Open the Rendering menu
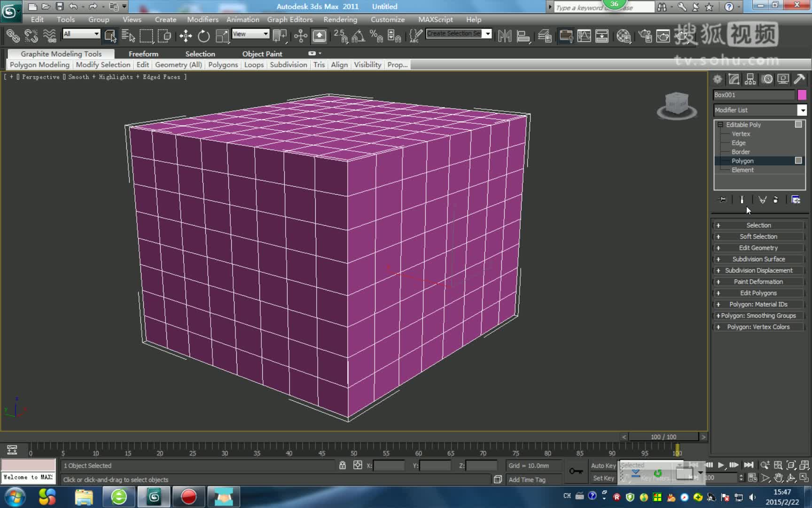 click(340, 19)
